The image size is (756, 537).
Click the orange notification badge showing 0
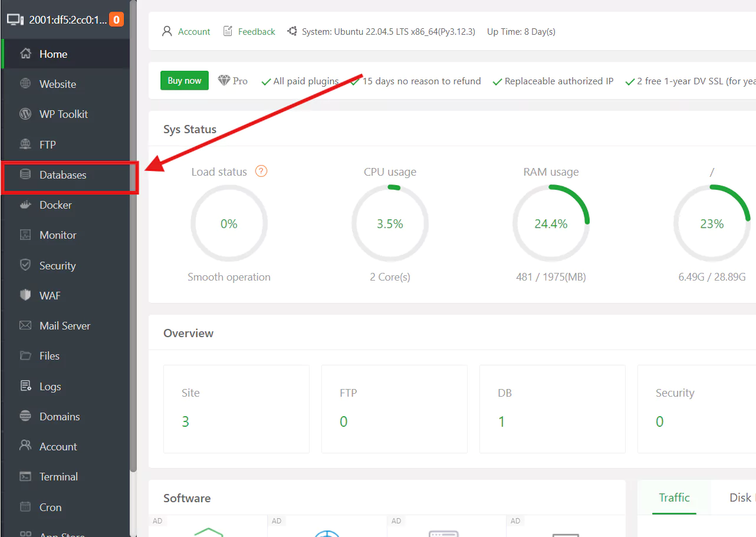tap(116, 19)
